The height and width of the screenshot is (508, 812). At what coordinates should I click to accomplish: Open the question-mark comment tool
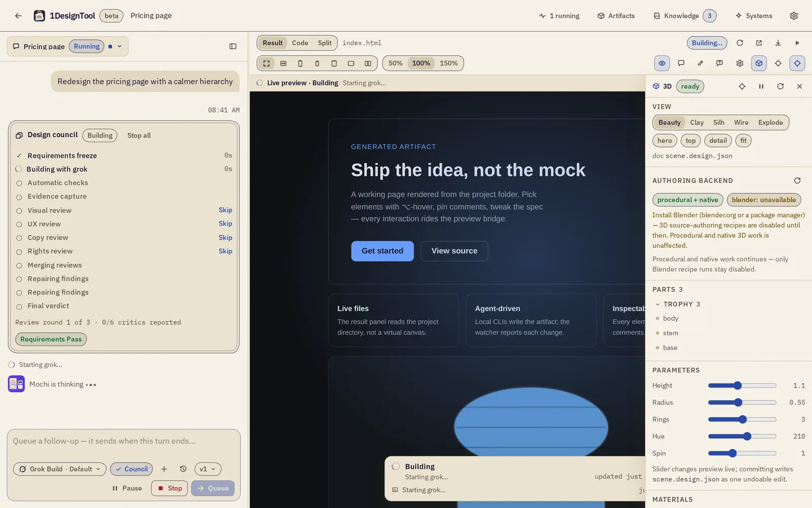719,63
